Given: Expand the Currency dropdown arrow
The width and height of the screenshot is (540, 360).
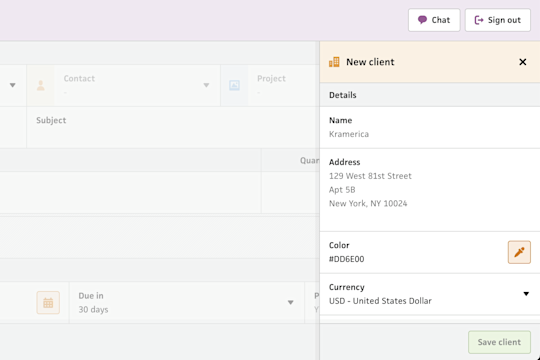Looking at the screenshot, I should tap(526, 294).
